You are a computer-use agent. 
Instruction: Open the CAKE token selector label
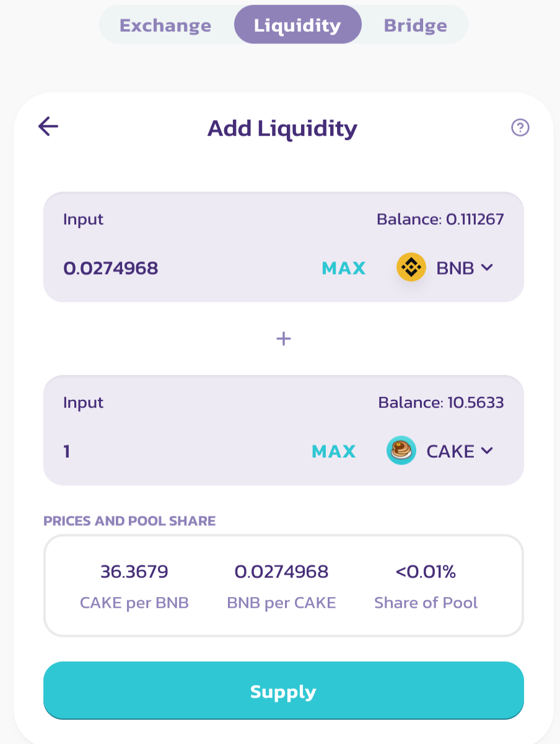click(450, 451)
